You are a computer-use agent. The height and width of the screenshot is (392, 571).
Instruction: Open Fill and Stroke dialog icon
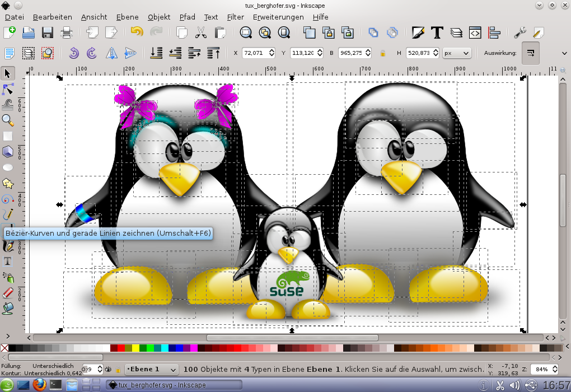(x=418, y=32)
